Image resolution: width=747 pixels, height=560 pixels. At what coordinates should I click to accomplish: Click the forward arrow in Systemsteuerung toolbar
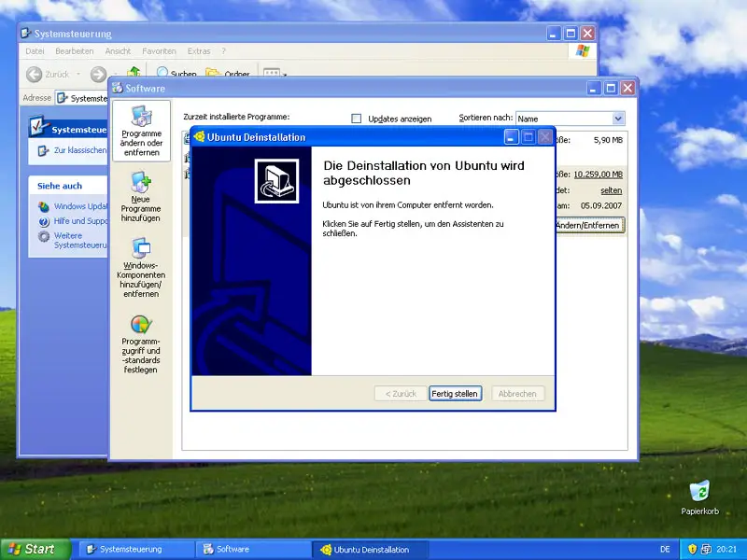tap(99, 75)
